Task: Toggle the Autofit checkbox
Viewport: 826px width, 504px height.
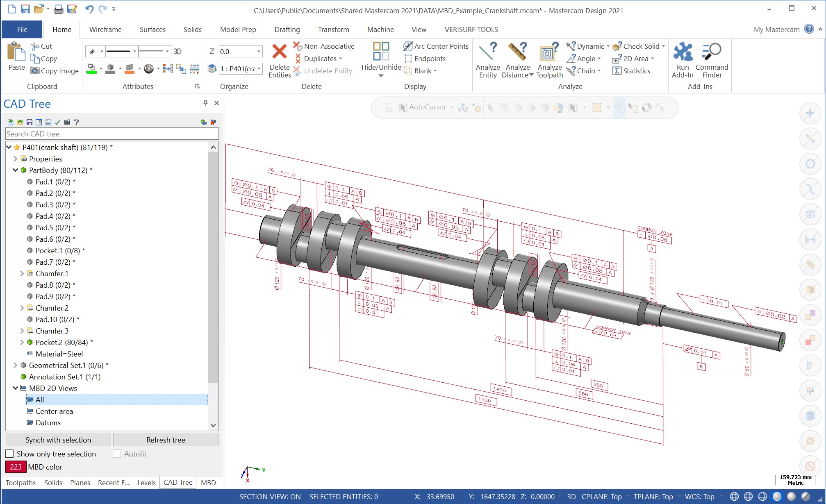Action: coord(117,454)
